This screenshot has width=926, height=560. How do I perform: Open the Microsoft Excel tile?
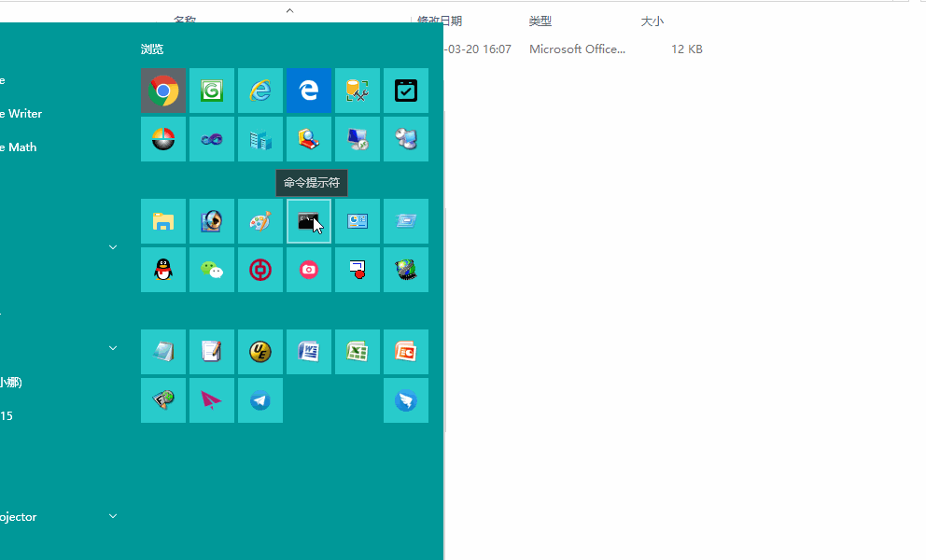(x=358, y=352)
